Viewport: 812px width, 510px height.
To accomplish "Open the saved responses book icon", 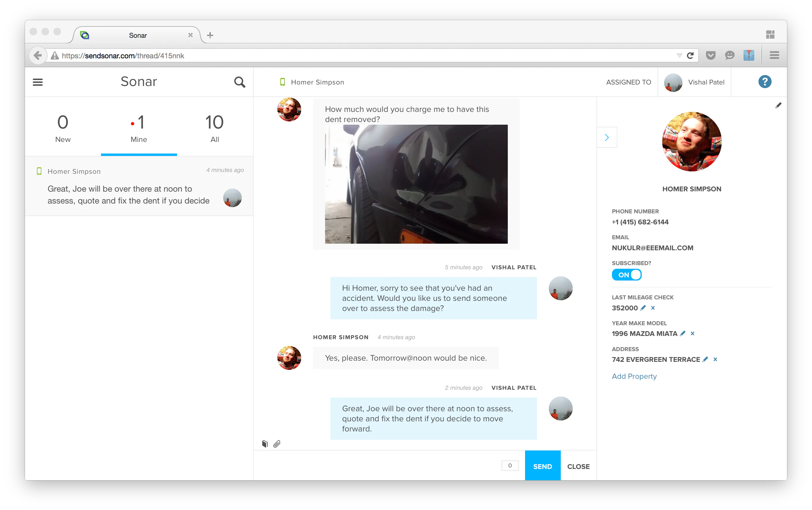I will pos(265,444).
